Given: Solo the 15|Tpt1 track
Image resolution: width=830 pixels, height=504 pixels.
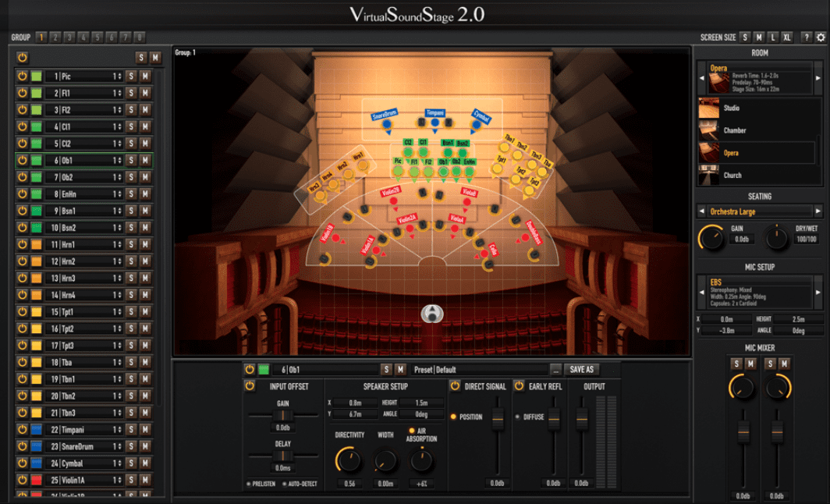Looking at the screenshot, I should 131,312.
